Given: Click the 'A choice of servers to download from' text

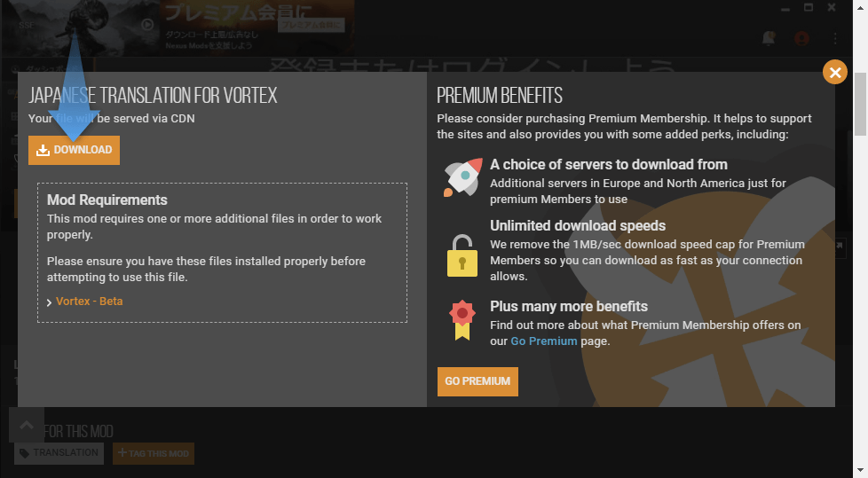Looking at the screenshot, I should point(608,164).
